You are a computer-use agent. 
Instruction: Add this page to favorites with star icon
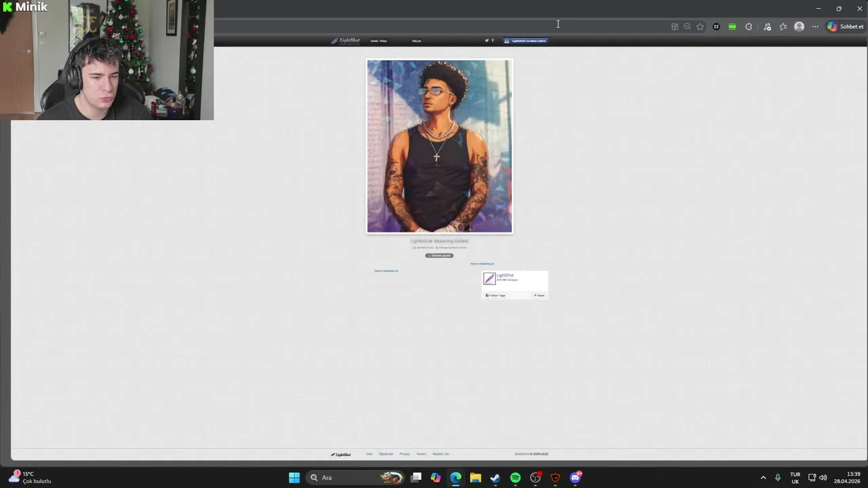(700, 26)
